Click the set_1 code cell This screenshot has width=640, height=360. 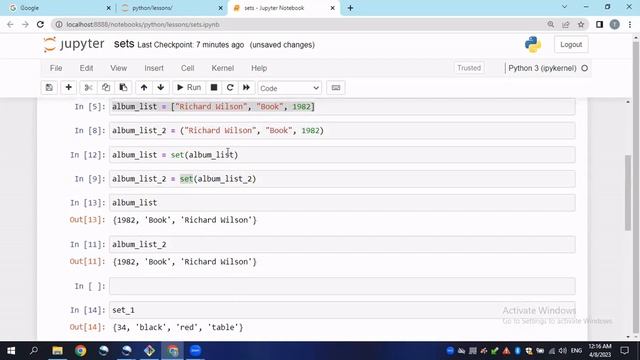(x=342, y=310)
